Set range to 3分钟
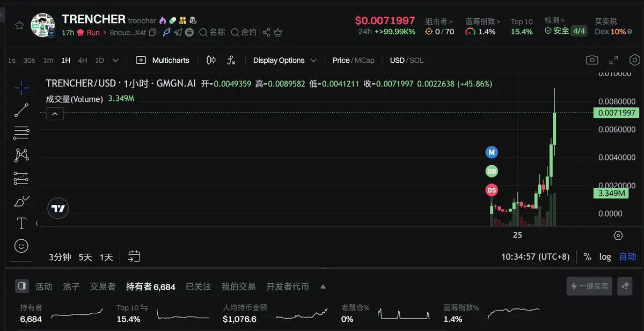Image resolution: width=644 pixels, height=331 pixels. coord(60,257)
